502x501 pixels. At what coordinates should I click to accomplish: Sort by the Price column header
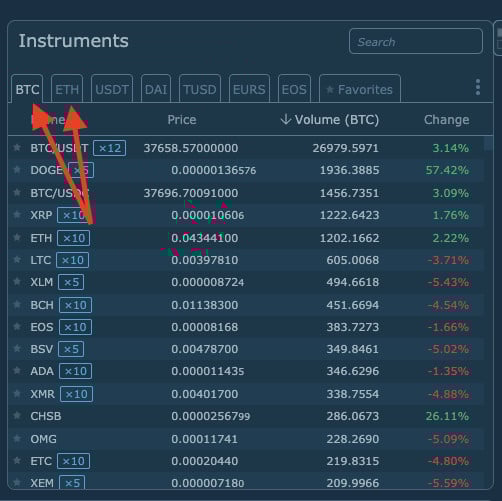[x=182, y=120]
